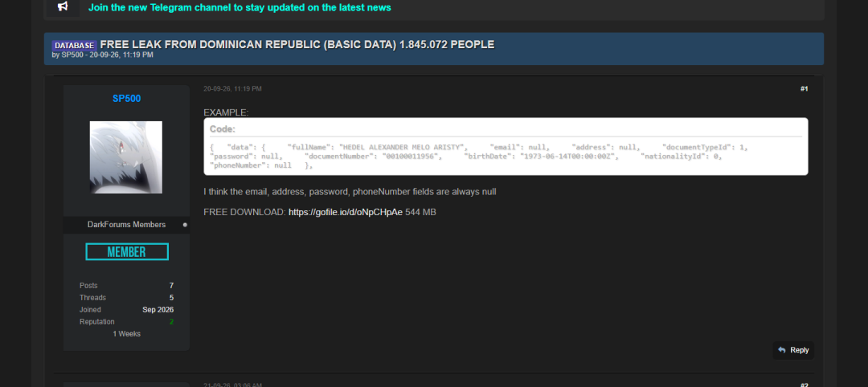Click the first post timestamp 20-09-26, 11:19 PM
The width and height of the screenshot is (868, 387).
click(232, 88)
